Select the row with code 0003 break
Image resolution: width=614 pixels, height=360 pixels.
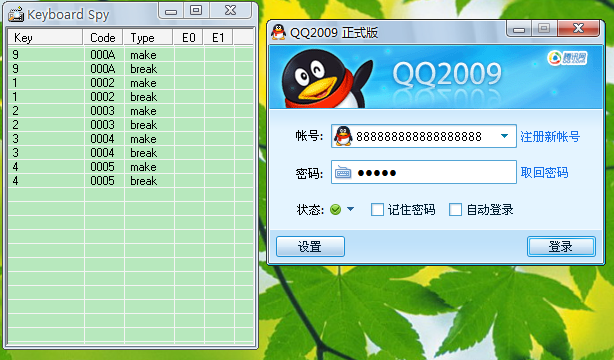coord(130,125)
